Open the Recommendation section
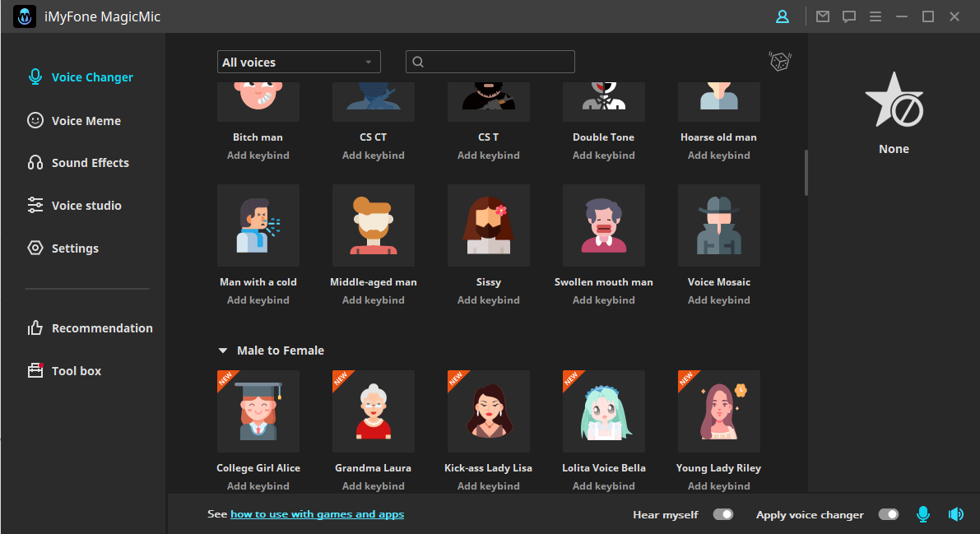 [90, 327]
